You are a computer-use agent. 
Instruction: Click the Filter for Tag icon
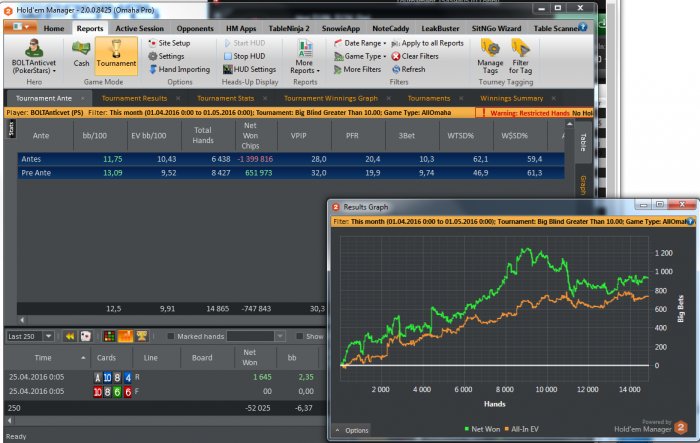pyautogui.click(x=521, y=55)
